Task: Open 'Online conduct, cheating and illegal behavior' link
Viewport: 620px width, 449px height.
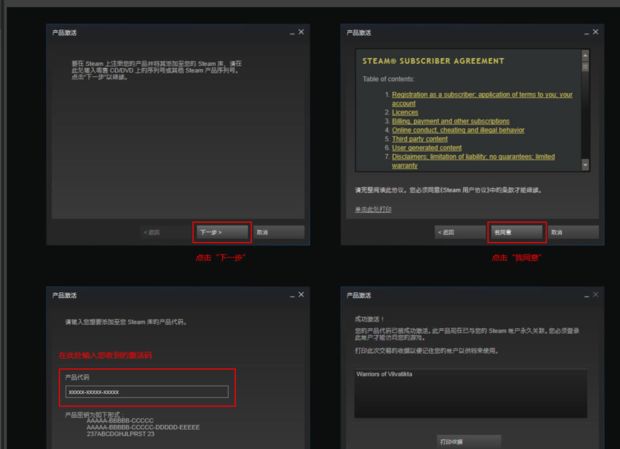Action: click(x=458, y=130)
